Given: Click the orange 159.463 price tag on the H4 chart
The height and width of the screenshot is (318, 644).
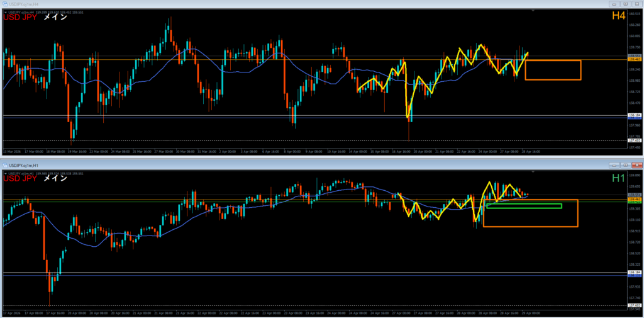Looking at the screenshot, I should pyautogui.click(x=634, y=60).
